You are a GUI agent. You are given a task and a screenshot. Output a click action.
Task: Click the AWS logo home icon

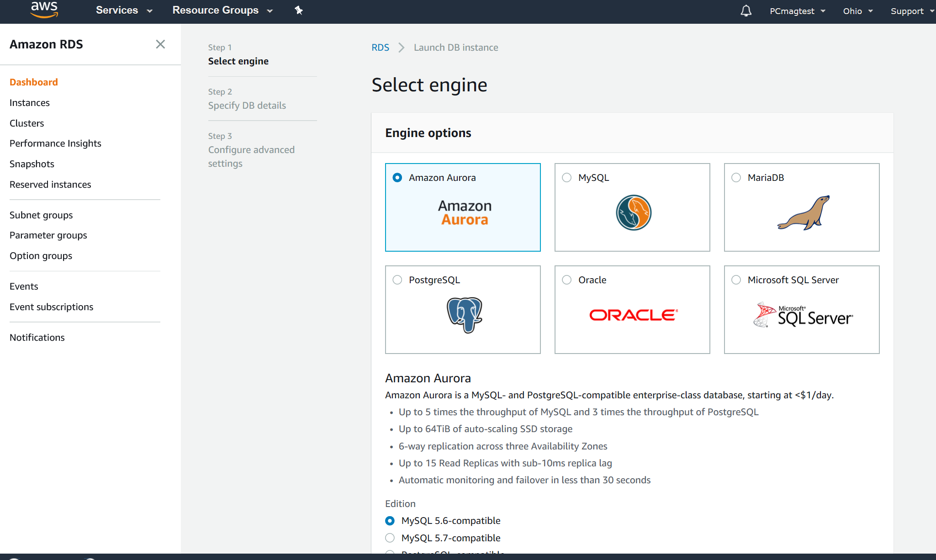[44, 10]
